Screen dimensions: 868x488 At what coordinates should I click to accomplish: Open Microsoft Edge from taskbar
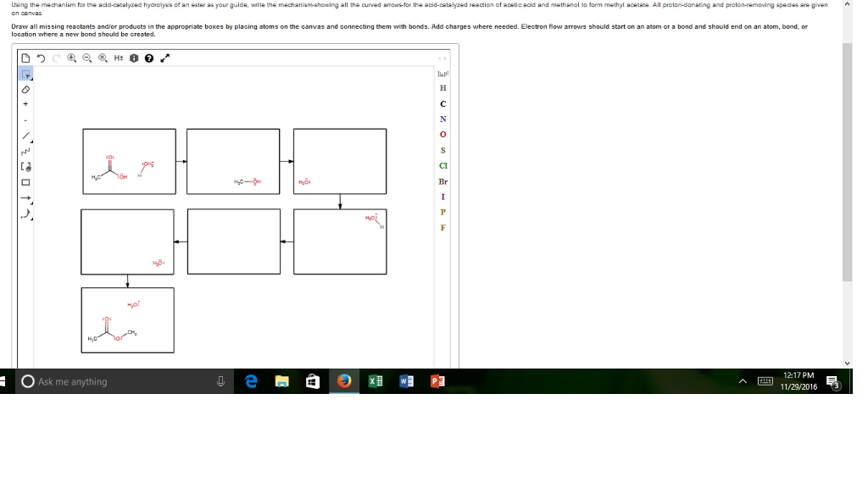251,381
